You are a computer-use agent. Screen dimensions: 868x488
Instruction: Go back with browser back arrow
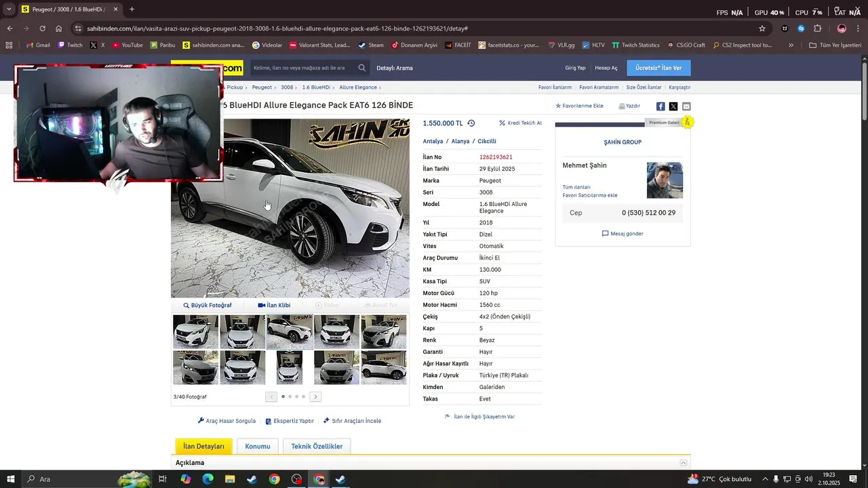coord(9,28)
